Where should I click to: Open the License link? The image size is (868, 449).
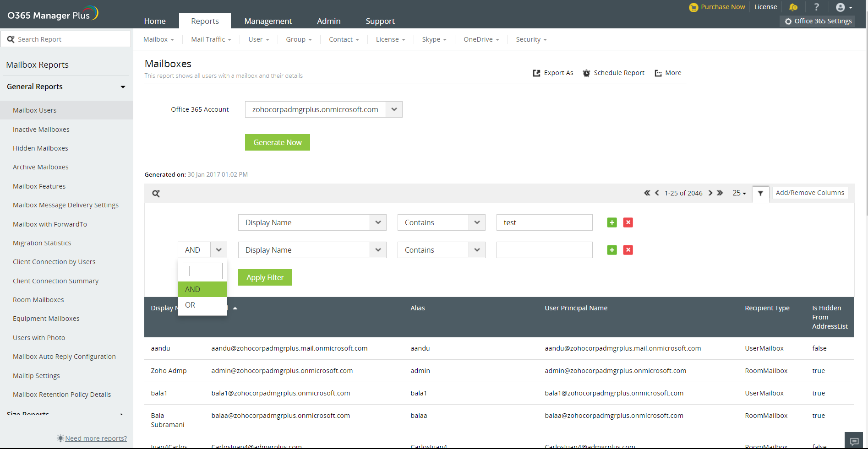pyautogui.click(x=765, y=7)
